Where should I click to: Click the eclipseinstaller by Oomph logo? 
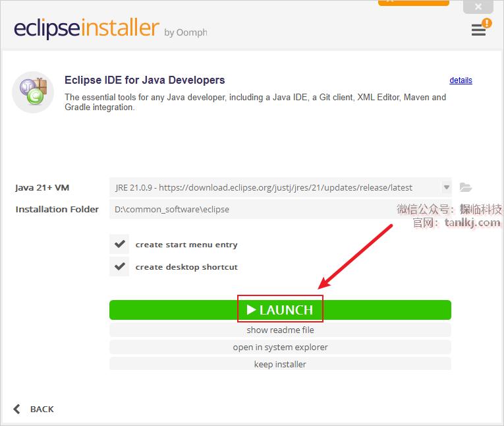[111, 28]
